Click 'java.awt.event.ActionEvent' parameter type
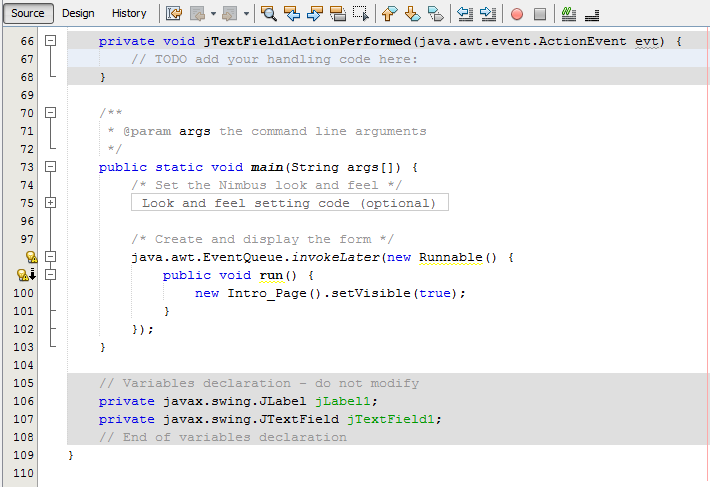This screenshot has width=710, height=487. [x=523, y=41]
